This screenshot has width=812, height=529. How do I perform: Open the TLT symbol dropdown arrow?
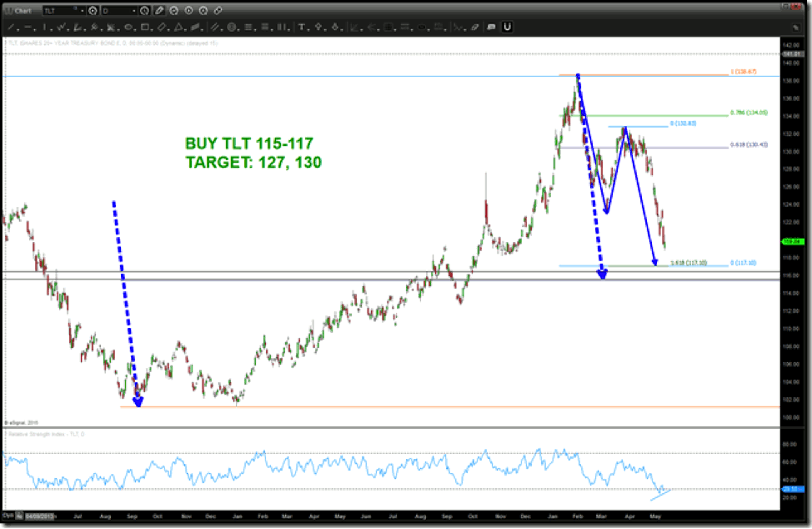coord(83,10)
